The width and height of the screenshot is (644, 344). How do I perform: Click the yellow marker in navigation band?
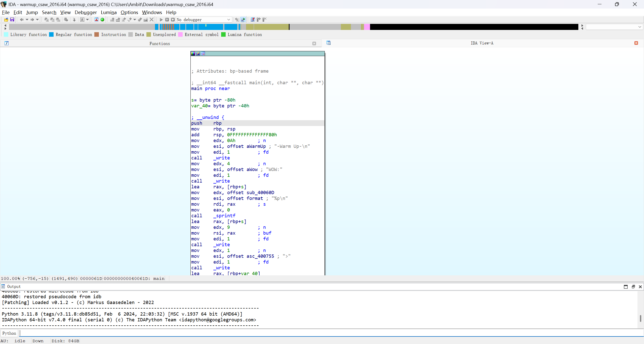206,25
